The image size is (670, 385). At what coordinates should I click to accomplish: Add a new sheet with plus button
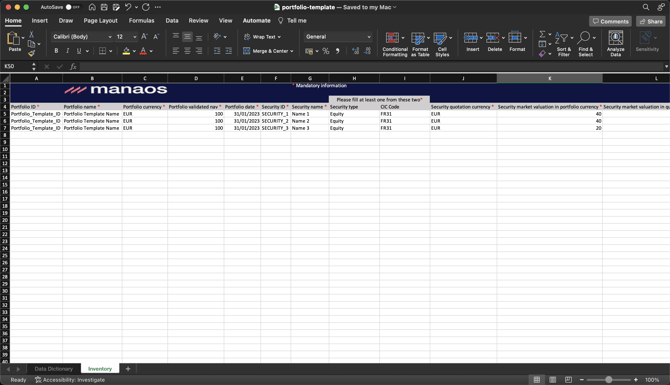click(x=128, y=369)
